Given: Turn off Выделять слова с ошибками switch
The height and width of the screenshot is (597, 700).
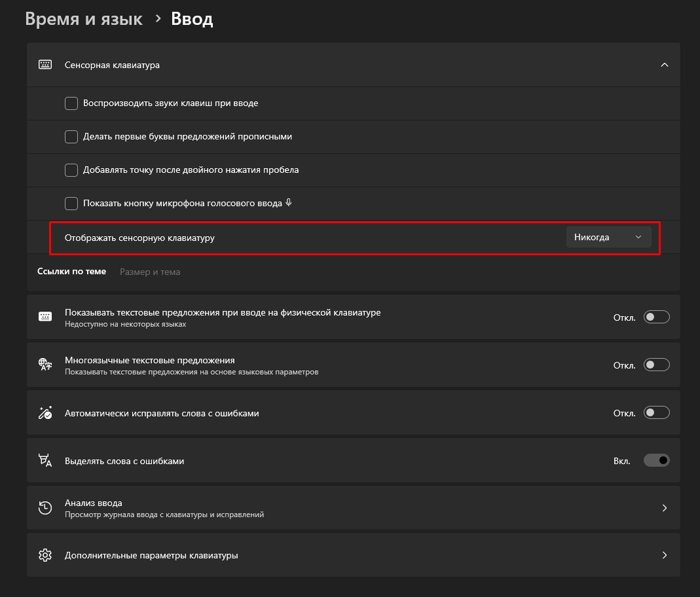Looking at the screenshot, I should pyautogui.click(x=656, y=460).
